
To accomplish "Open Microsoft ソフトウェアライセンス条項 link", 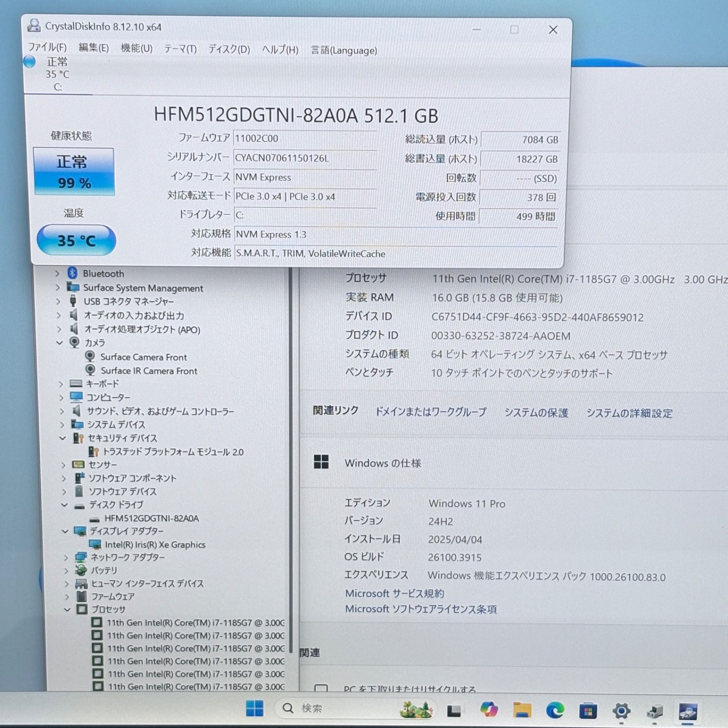I will [421, 609].
